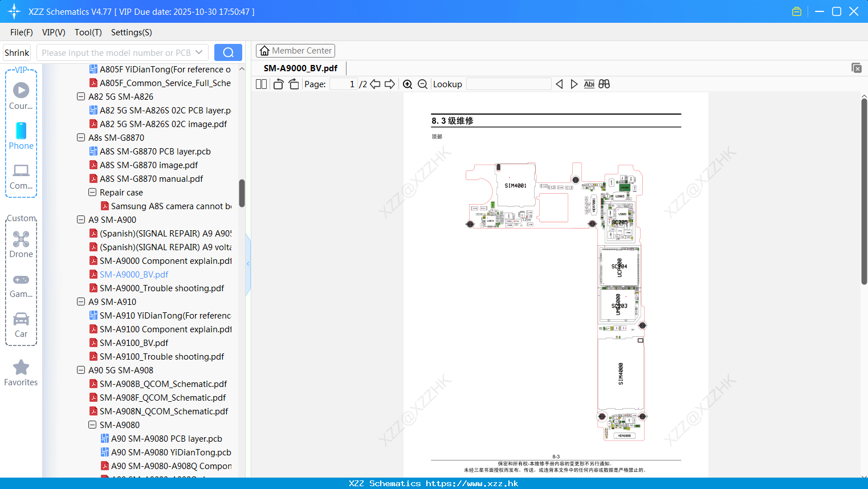Go to the previous PDF page arrow
Screen dimensions: 868x489
coord(375,84)
